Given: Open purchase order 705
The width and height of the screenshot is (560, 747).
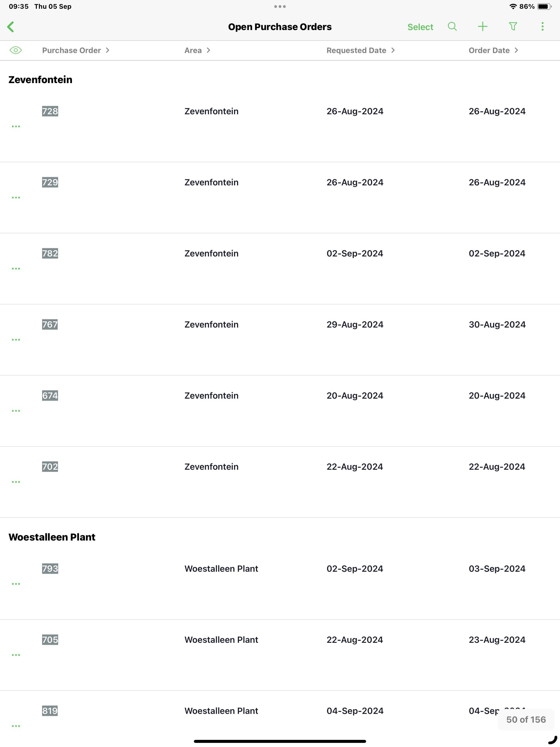Looking at the screenshot, I should click(50, 640).
